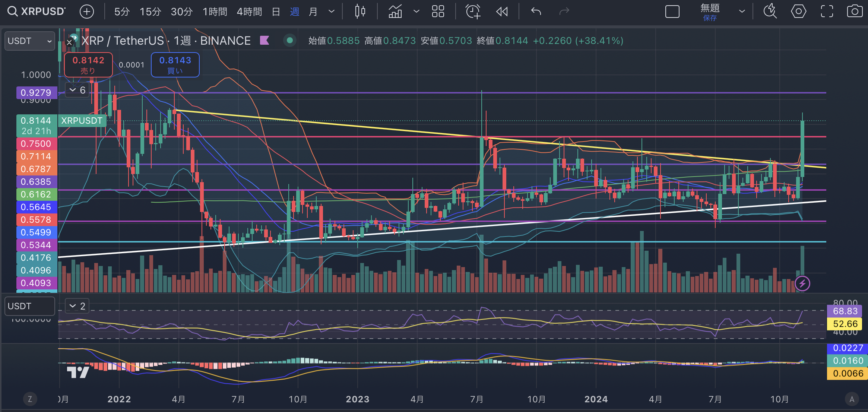The height and width of the screenshot is (412, 868).
Task: Click 0.6787 price label
Action: tap(37, 169)
